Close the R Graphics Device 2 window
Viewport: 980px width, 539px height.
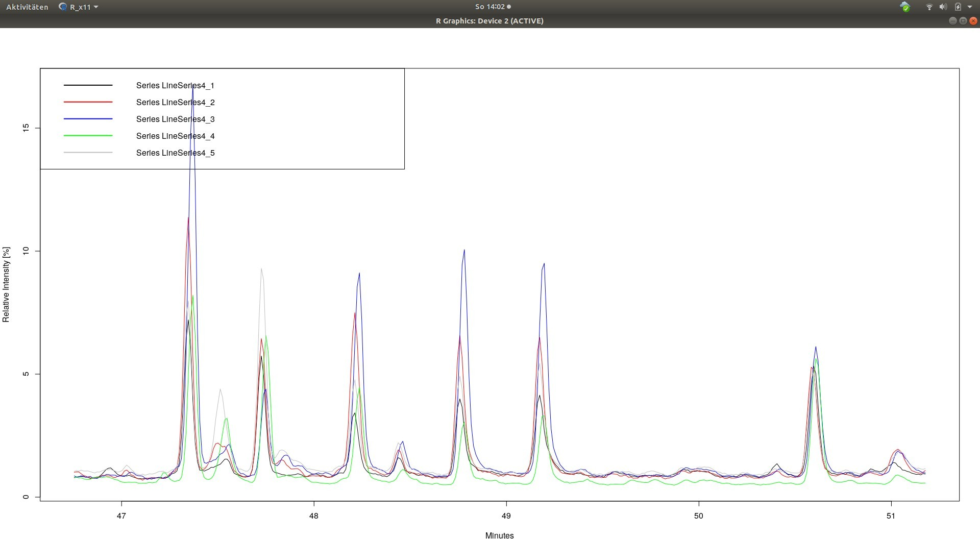click(x=973, y=21)
